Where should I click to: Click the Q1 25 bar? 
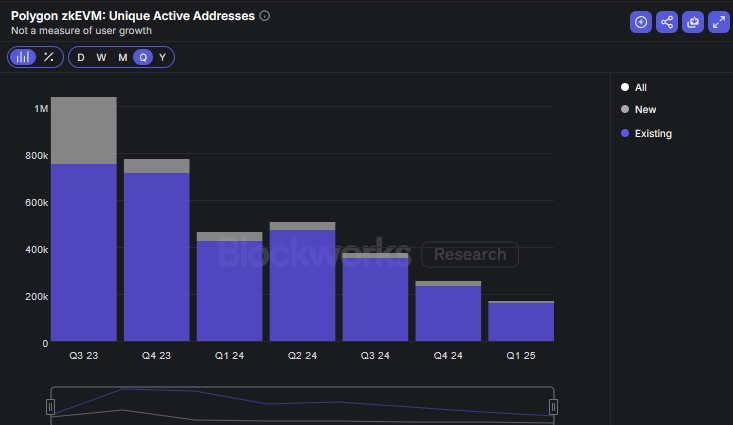pyautogui.click(x=521, y=322)
